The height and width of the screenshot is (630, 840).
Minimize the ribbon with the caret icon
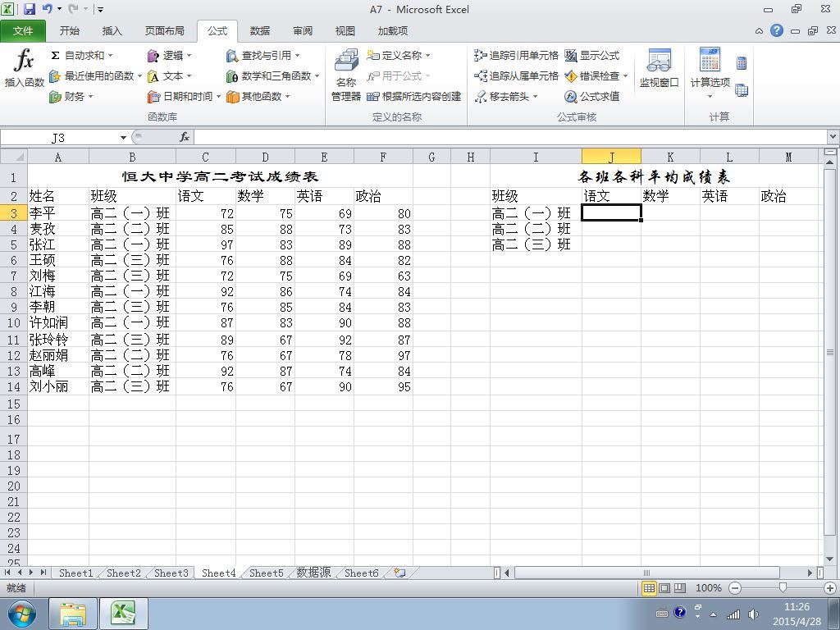[759, 31]
